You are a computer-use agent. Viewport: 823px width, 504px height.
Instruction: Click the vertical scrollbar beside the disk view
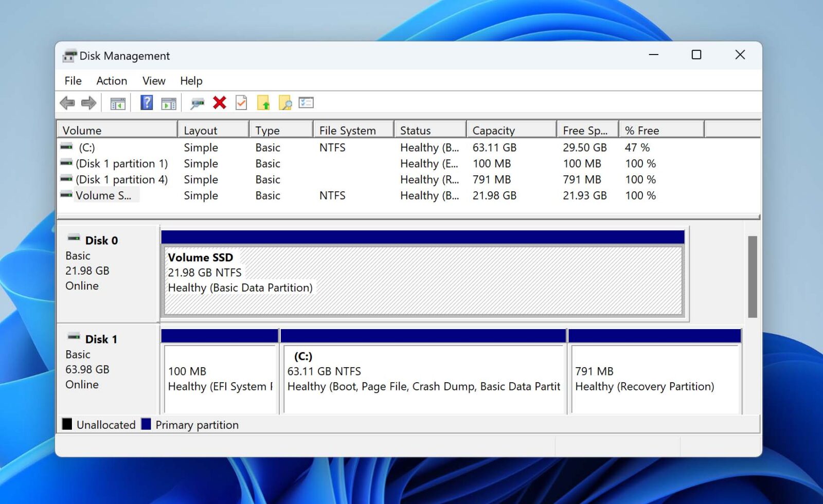(751, 273)
